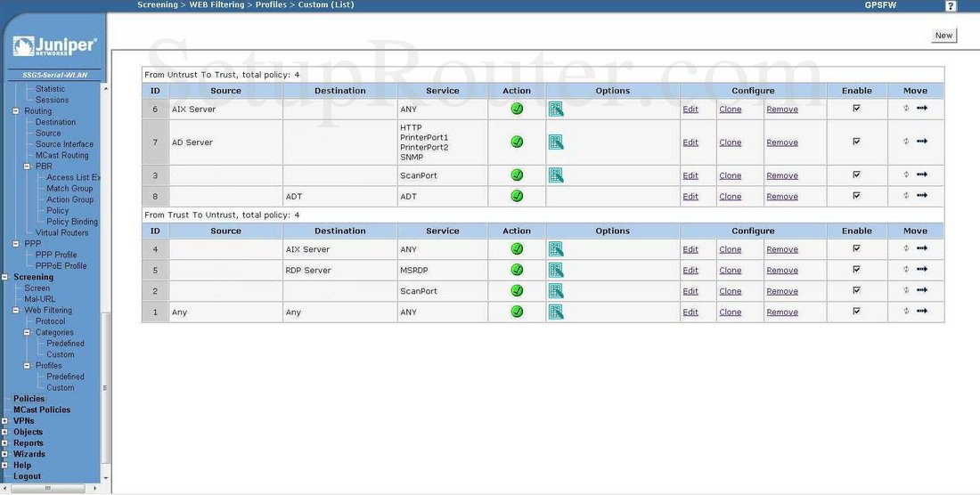Click move arrow for policy ID 4
Screen dimensions: 980x495
(922, 248)
